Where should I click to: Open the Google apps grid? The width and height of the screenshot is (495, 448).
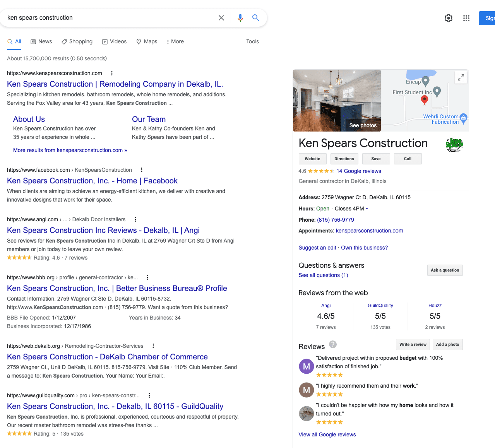[466, 18]
